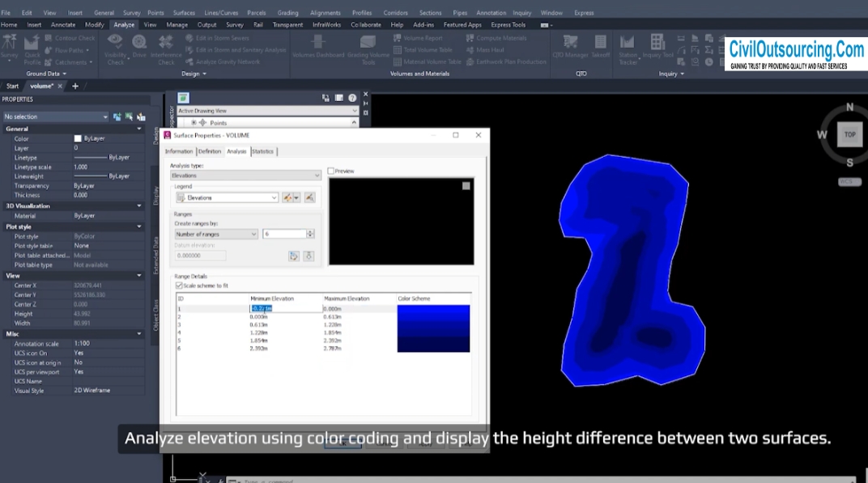Open the Legend Elevations style dropdown
Viewport: 868px width, 483px height.
tap(227, 197)
